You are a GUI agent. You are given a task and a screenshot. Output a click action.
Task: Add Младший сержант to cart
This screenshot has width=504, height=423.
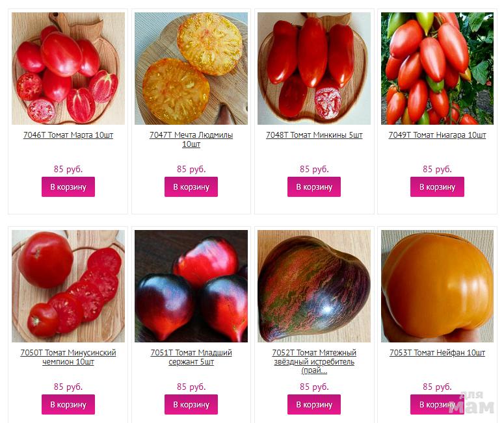(x=191, y=404)
